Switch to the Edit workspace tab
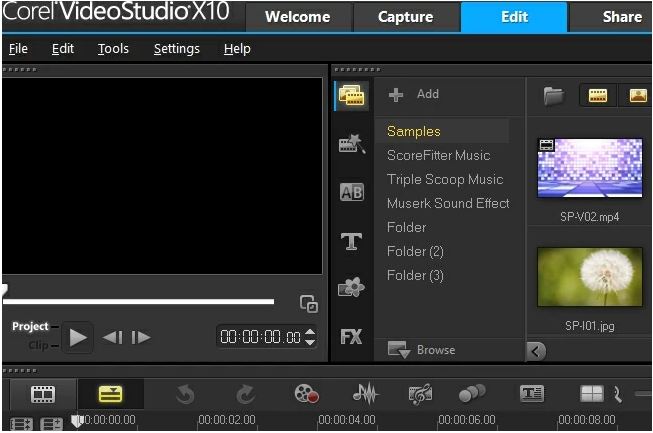This screenshot has width=653, height=433. [514, 17]
